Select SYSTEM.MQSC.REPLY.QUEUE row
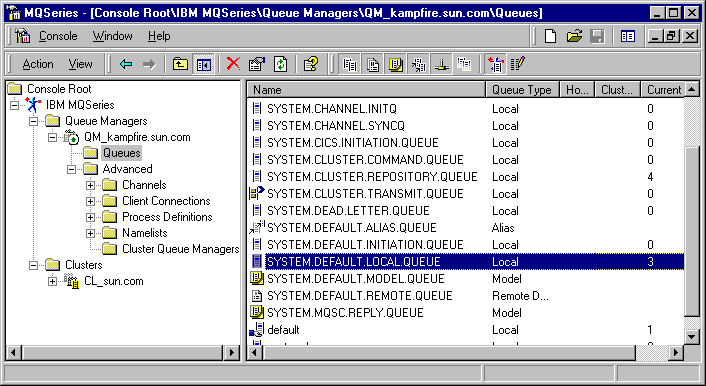Viewport: 706px width, 386px height. pyautogui.click(x=466, y=313)
